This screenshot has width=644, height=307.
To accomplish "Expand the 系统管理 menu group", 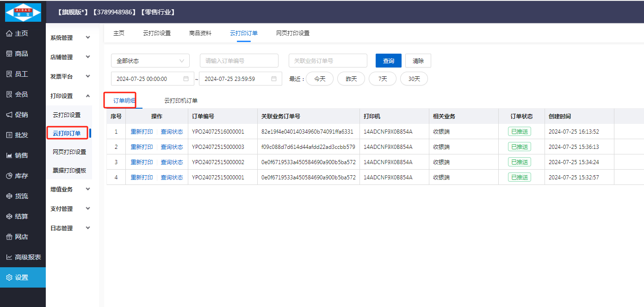I will pyautogui.click(x=70, y=38).
